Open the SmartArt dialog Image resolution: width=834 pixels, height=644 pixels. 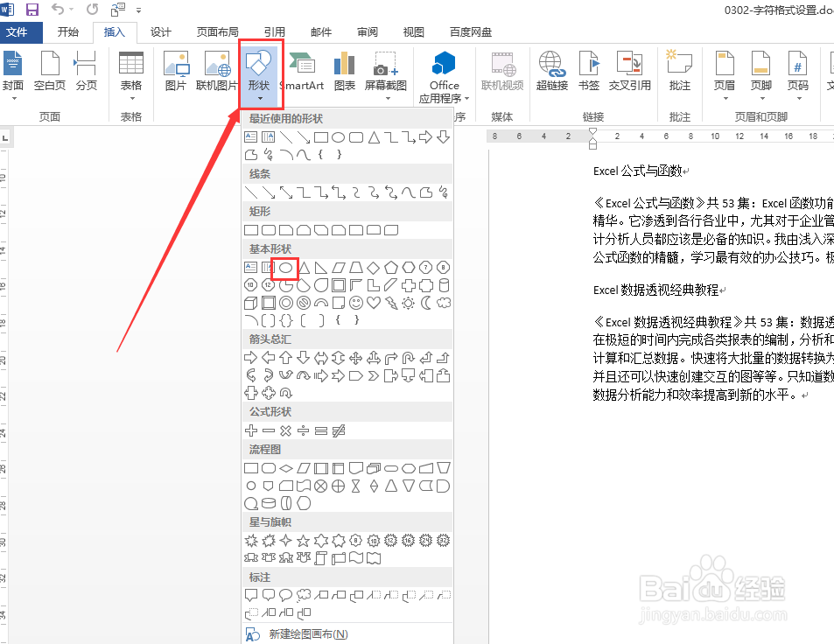coord(302,72)
